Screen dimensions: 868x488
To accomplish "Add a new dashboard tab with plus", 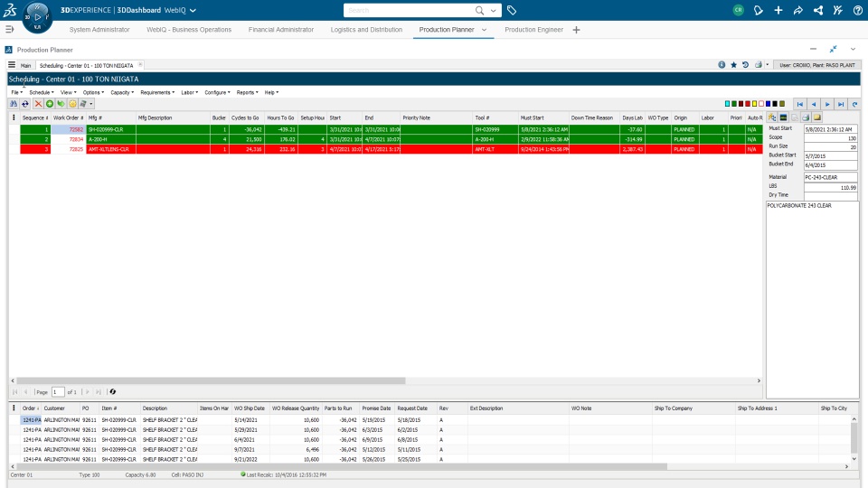I will [576, 30].
